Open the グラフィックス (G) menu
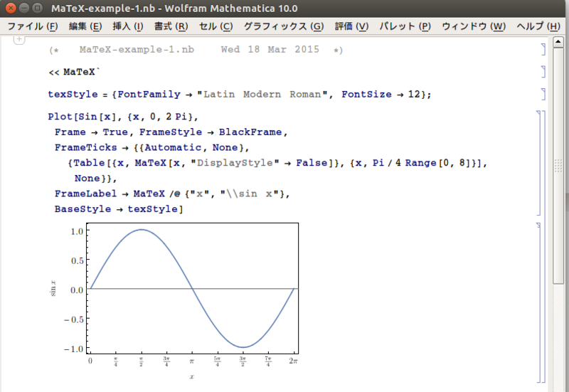This screenshot has width=569, height=392. coord(283,26)
